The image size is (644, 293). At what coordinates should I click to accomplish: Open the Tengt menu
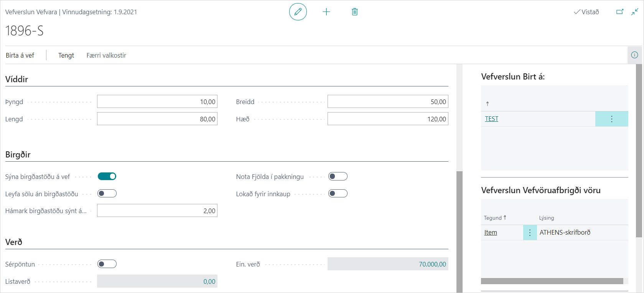point(66,55)
